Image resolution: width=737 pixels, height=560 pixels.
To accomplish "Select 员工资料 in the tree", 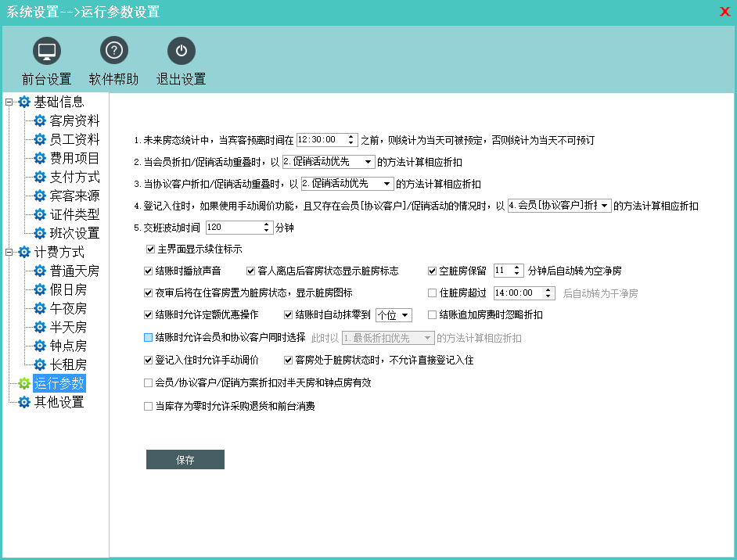I will pos(74,140).
